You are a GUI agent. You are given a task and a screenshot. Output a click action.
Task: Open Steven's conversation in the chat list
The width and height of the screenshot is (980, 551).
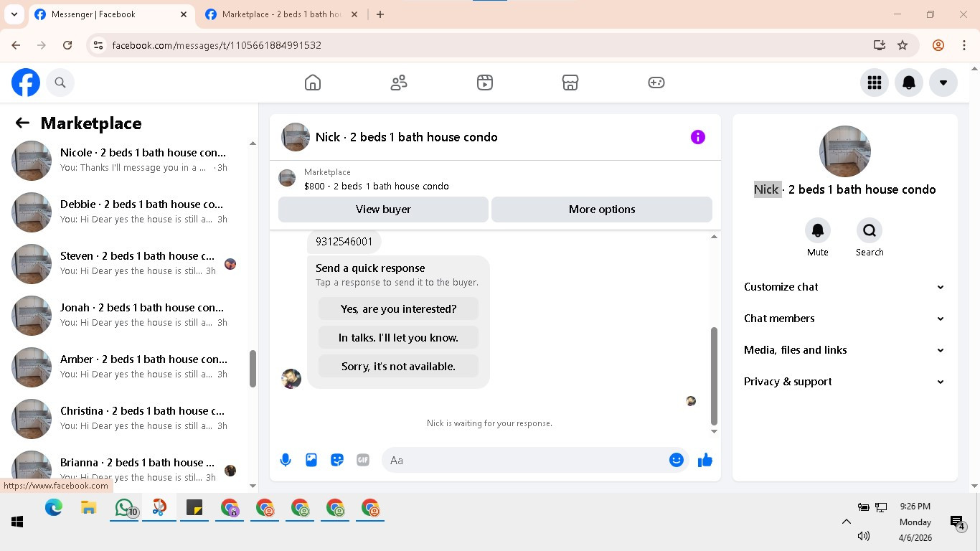[130, 264]
